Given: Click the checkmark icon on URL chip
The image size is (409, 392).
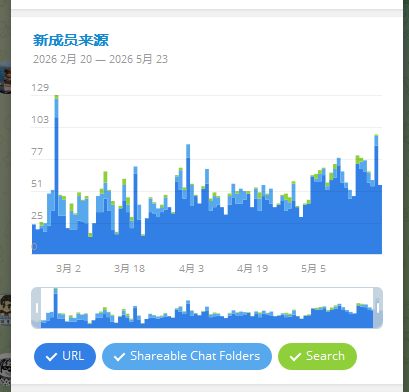Looking at the screenshot, I should 51,357.
